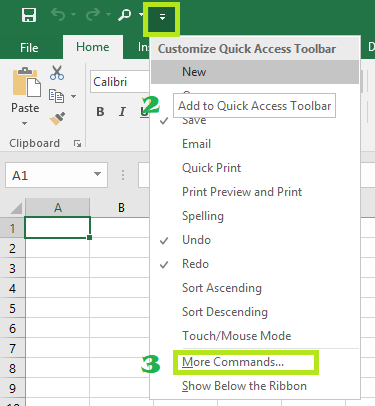Uncheck Save in the customize menu
This screenshot has height=406, width=375.
pos(255,120)
